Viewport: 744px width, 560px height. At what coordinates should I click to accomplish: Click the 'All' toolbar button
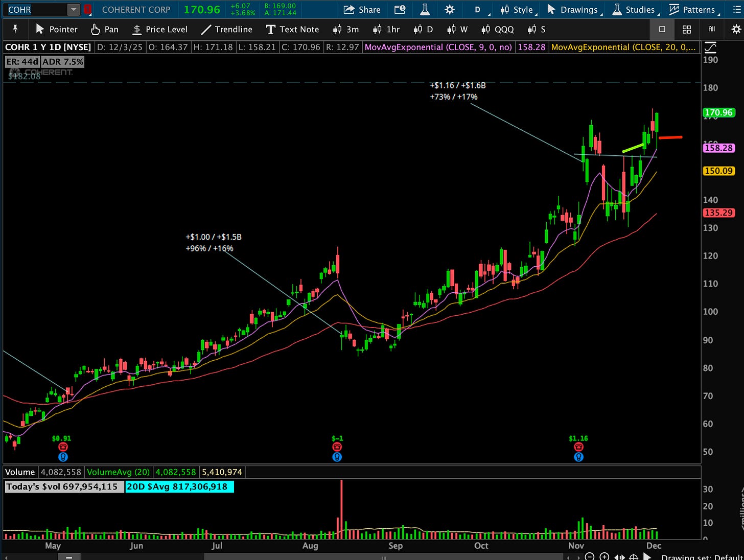click(x=711, y=29)
